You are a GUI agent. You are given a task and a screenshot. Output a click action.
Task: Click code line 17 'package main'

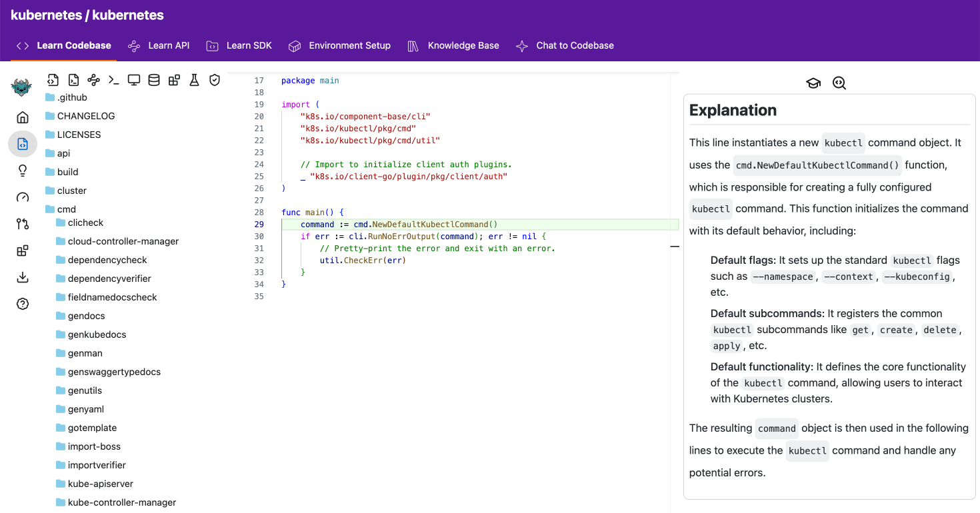(310, 81)
